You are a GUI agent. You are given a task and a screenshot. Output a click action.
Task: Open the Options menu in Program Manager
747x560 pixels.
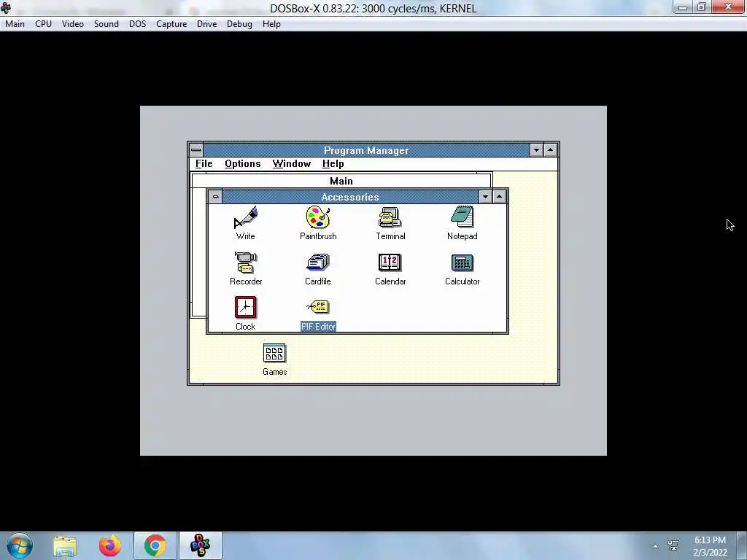(x=242, y=164)
